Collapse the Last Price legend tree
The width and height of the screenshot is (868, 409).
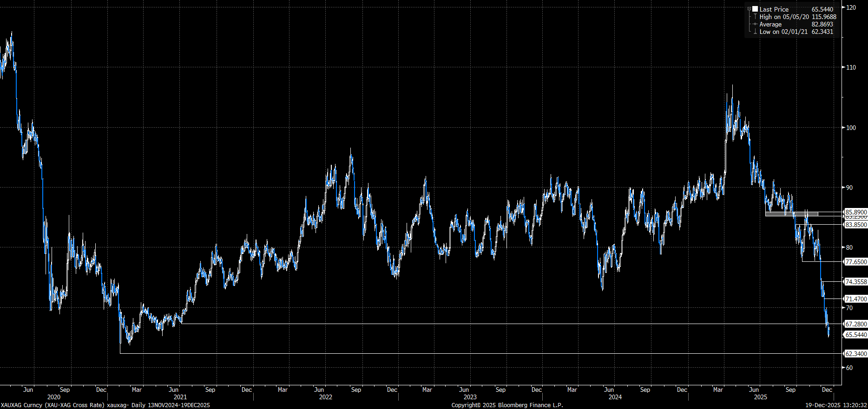click(749, 9)
